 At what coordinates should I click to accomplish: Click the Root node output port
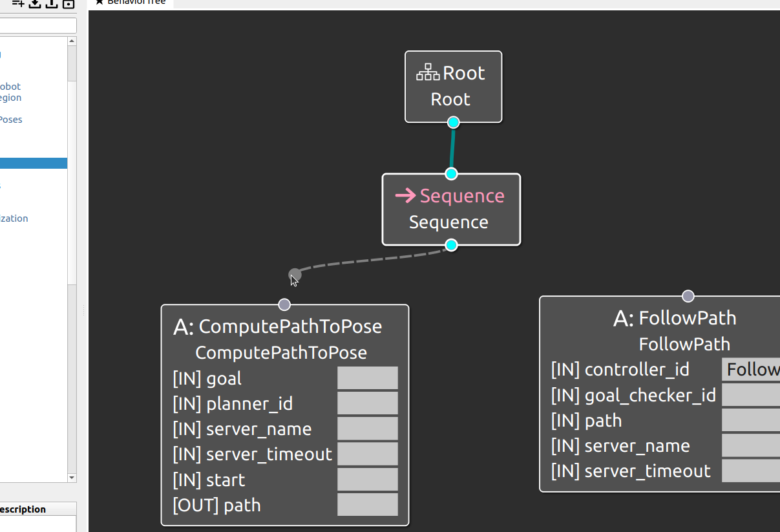click(453, 122)
